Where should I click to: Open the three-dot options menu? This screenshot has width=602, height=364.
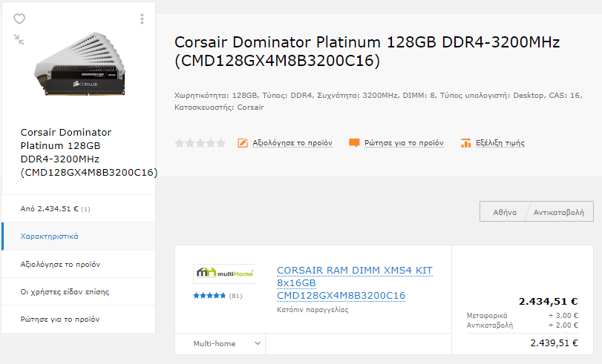pos(142,19)
